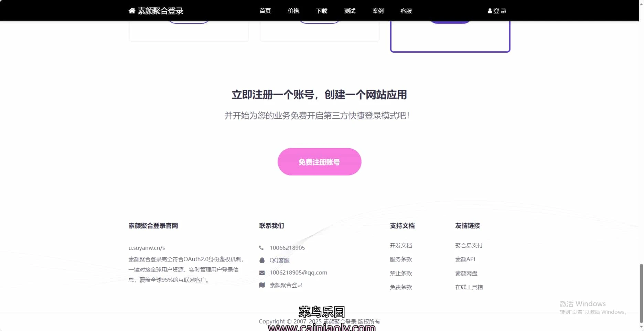This screenshot has width=644, height=331.
Task: Click the envelope email icon
Action: point(262,273)
